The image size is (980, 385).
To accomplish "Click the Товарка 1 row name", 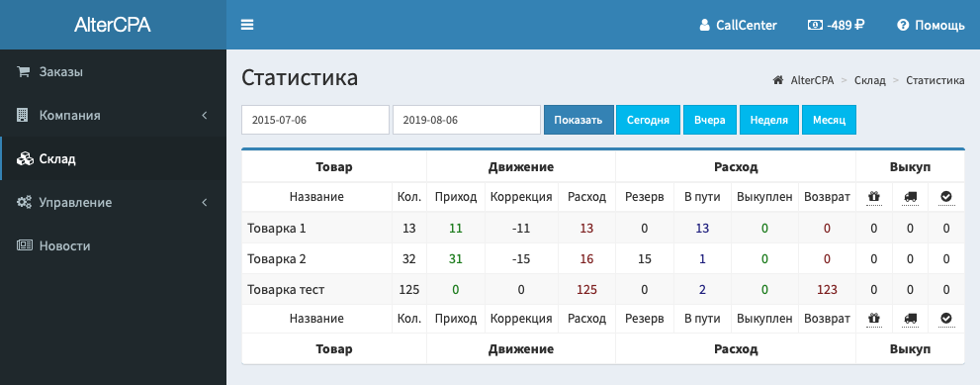I will click(x=276, y=228).
